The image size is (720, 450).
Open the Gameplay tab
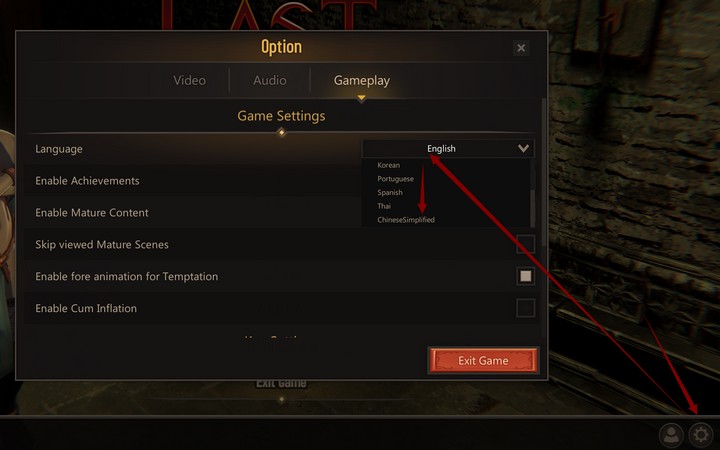(362, 80)
